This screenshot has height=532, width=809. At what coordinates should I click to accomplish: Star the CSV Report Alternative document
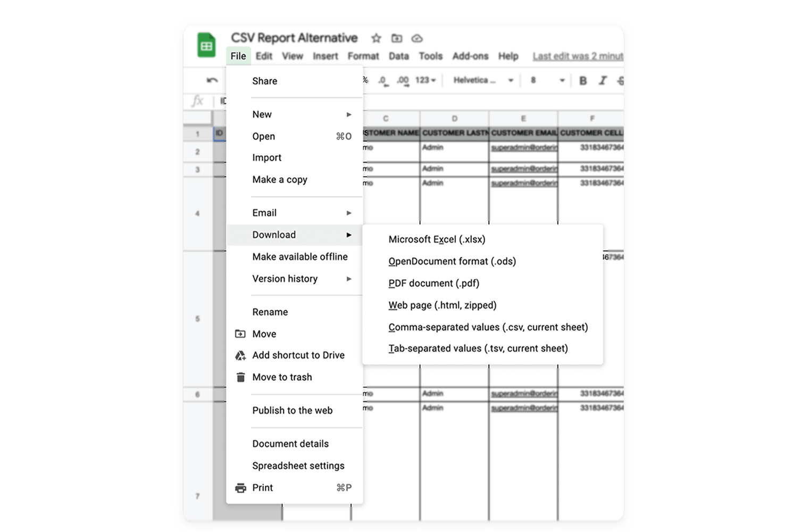[376, 38]
